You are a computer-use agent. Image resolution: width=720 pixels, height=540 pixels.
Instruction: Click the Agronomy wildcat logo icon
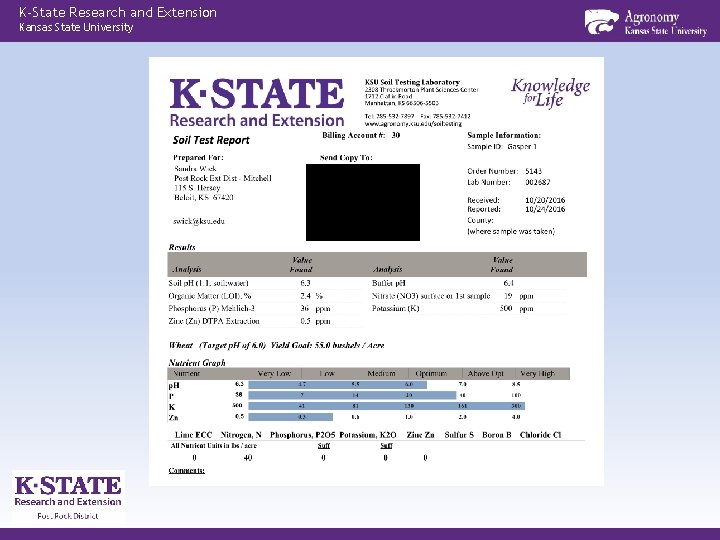click(x=601, y=22)
